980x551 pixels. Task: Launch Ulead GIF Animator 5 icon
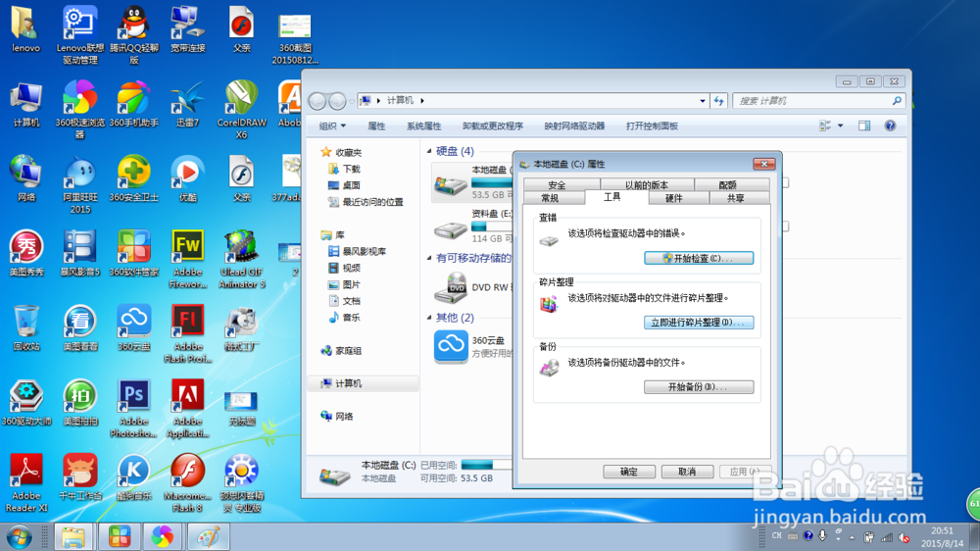point(242,259)
